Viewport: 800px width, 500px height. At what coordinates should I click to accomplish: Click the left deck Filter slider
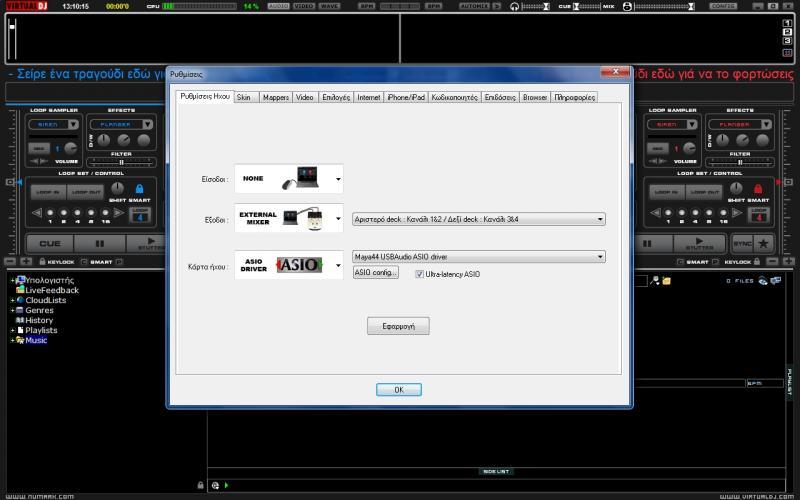coord(121,162)
